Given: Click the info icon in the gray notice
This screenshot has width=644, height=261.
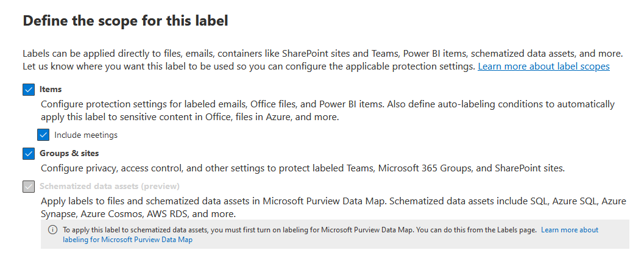Looking at the screenshot, I should 53,230.
